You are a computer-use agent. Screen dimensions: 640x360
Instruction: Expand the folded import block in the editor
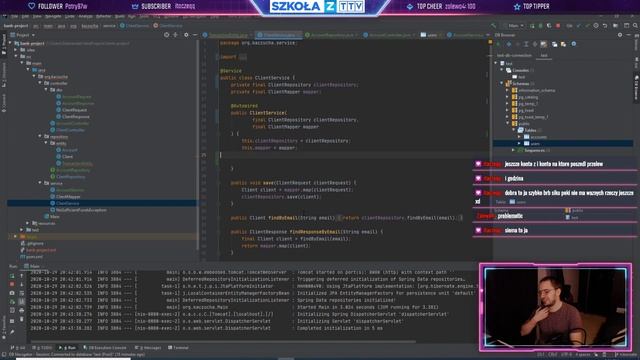coord(243,57)
